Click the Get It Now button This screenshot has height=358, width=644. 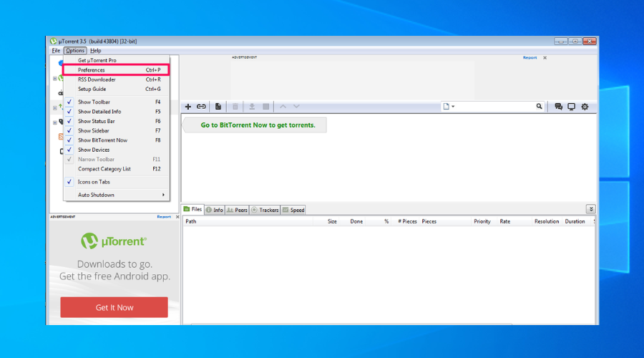[114, 307]
